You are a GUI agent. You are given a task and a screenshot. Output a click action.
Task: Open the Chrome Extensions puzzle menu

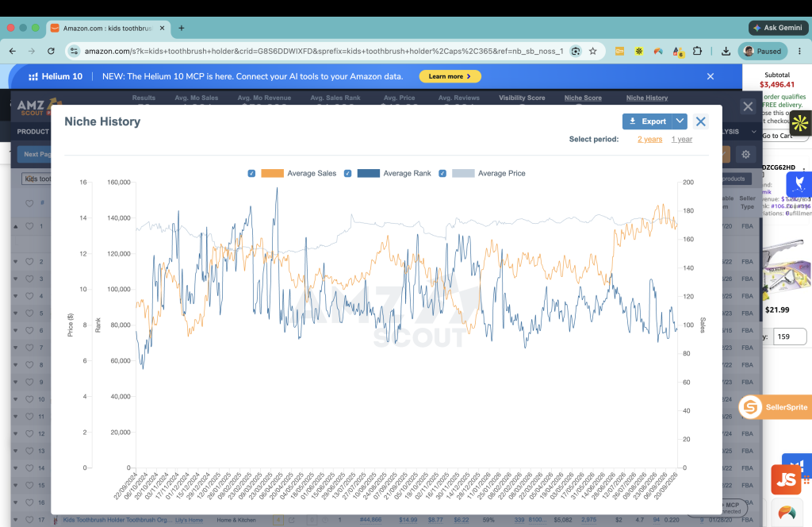pyautogui.click(x=698, y=51)
